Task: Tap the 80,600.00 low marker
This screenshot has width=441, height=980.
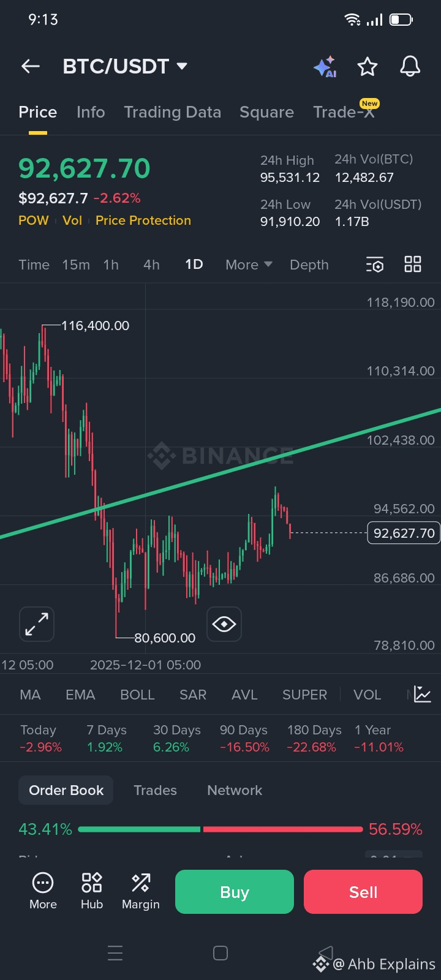Action: pyautogui.click(x=165, y=638)
